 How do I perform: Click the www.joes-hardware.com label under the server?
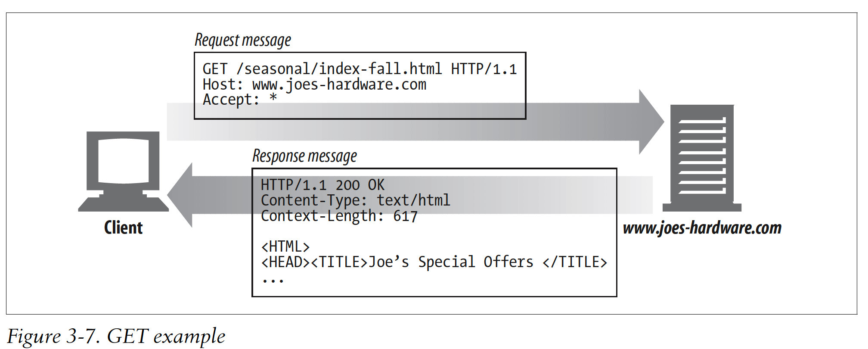click(x=702, y=228)
